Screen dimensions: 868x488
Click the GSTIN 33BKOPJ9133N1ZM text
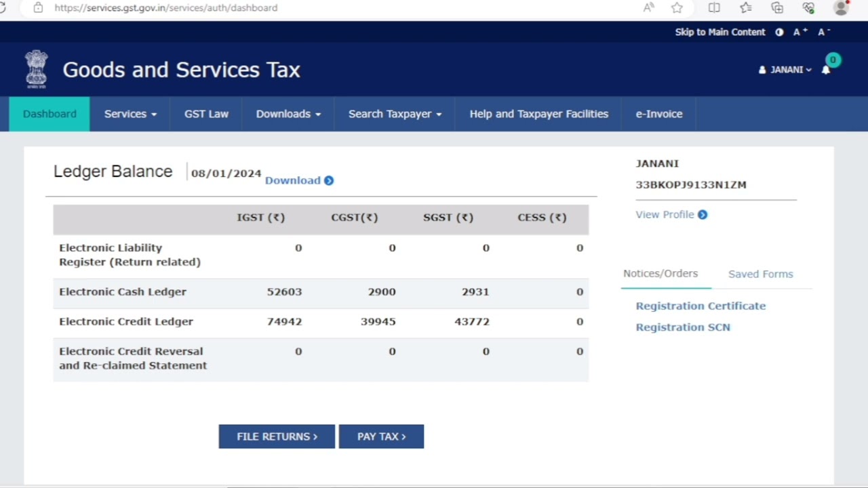pyautogui.click(x=691, y=185)
